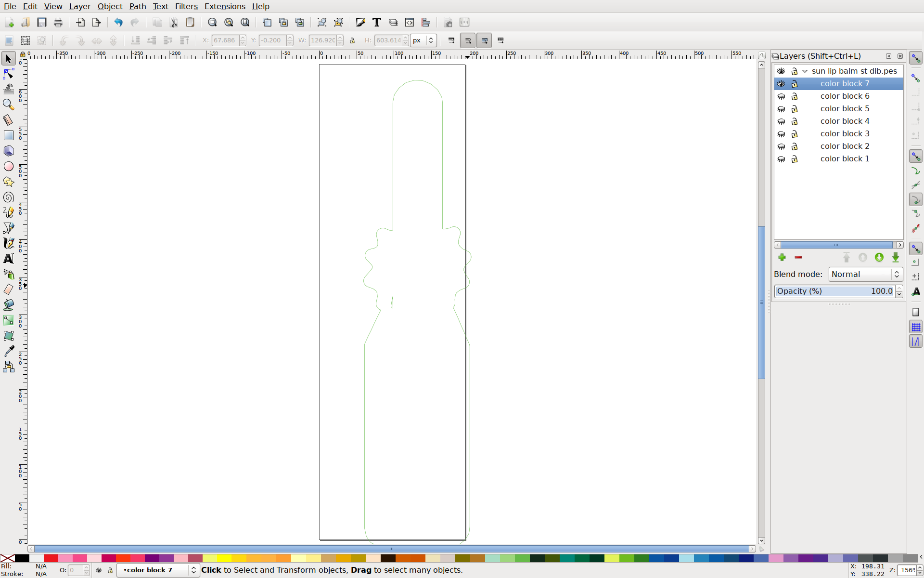This screenshot has width=924, height=578.
Task: Click the Width W input field
Action: (322, 40)
